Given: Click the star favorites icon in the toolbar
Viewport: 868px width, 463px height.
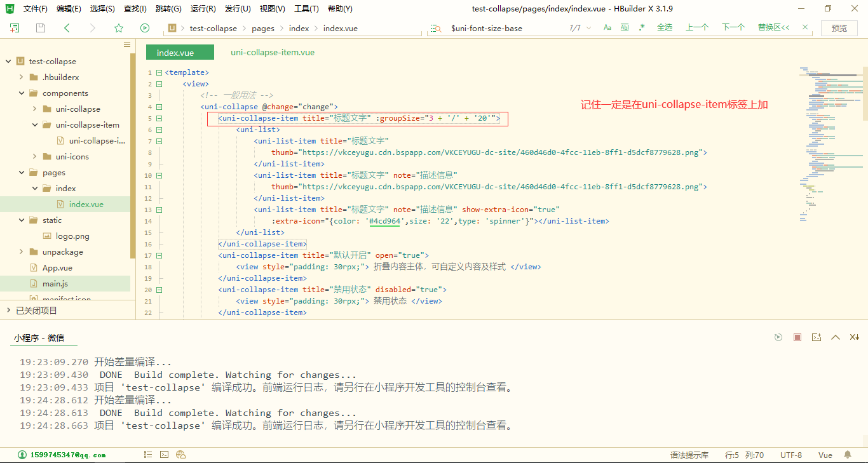Looking at the screenshot, I should [x=118, y=28].
